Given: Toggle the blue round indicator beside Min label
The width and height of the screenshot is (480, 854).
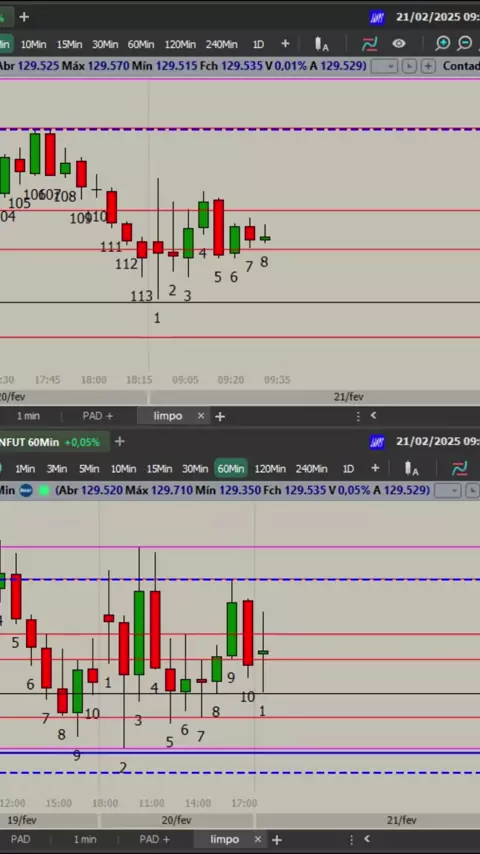Looking at the screenshot, I should 26,490.
